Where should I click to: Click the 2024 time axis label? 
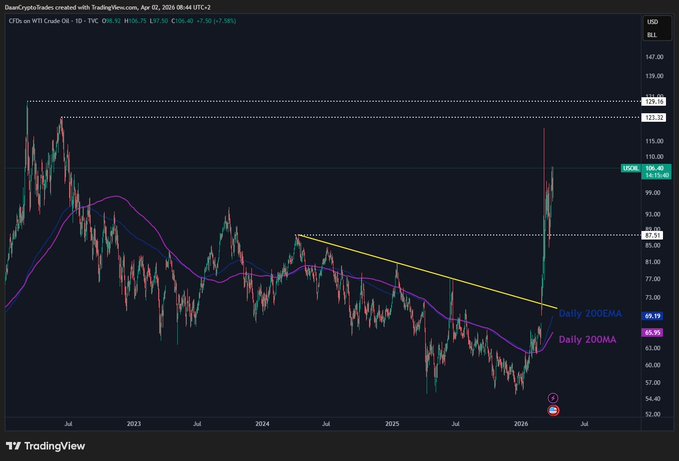[x=263, y=424]
